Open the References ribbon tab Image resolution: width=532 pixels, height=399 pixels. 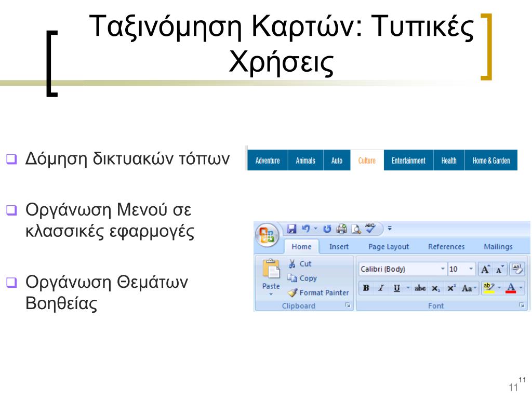[446, 247]
